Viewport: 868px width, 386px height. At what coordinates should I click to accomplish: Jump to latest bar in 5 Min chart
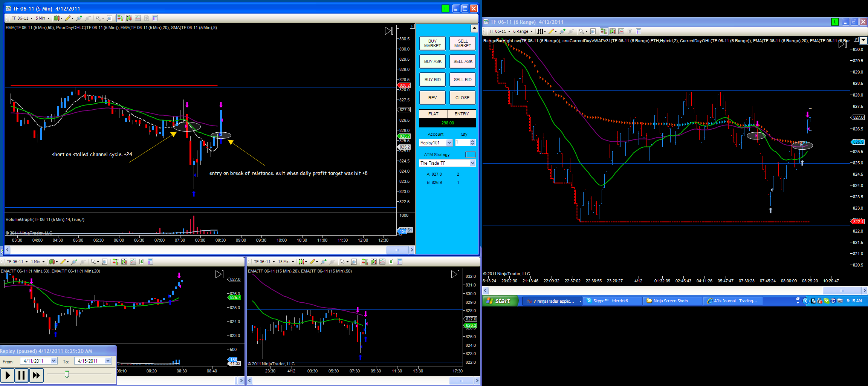(389, 31)
